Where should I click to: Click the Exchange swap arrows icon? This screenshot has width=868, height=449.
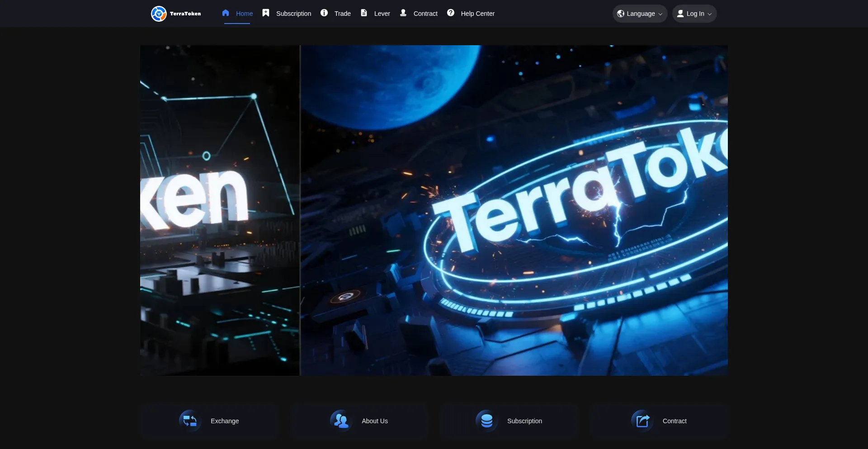tap(190, 421)
